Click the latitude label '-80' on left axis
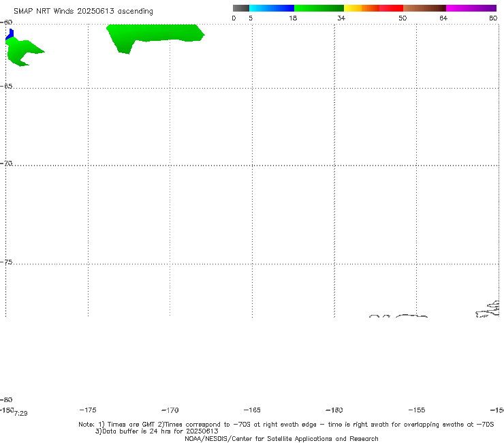Image resolution: width=504 pixels, height=443 pixels. [6, 399]
